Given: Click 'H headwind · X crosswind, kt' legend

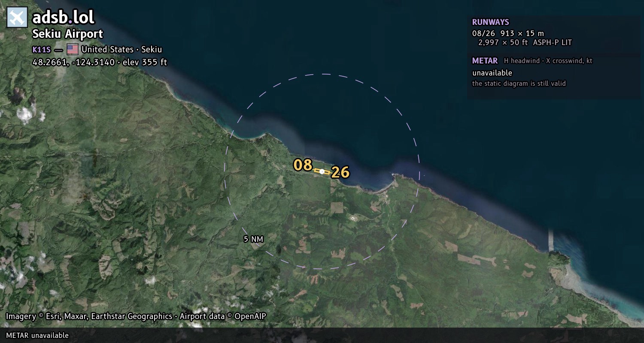Looking at the screenshot, I should click(548, 61).
